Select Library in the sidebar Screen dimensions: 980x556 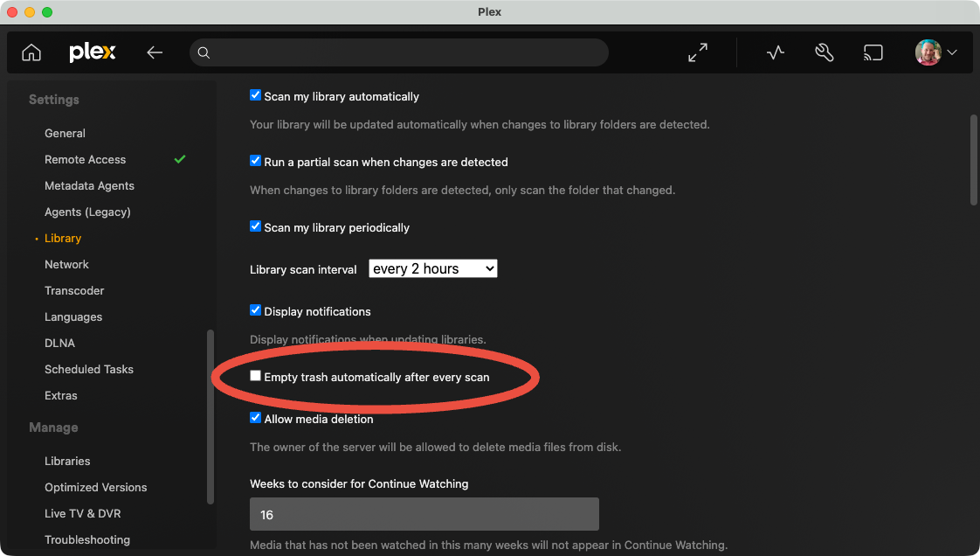63,239
